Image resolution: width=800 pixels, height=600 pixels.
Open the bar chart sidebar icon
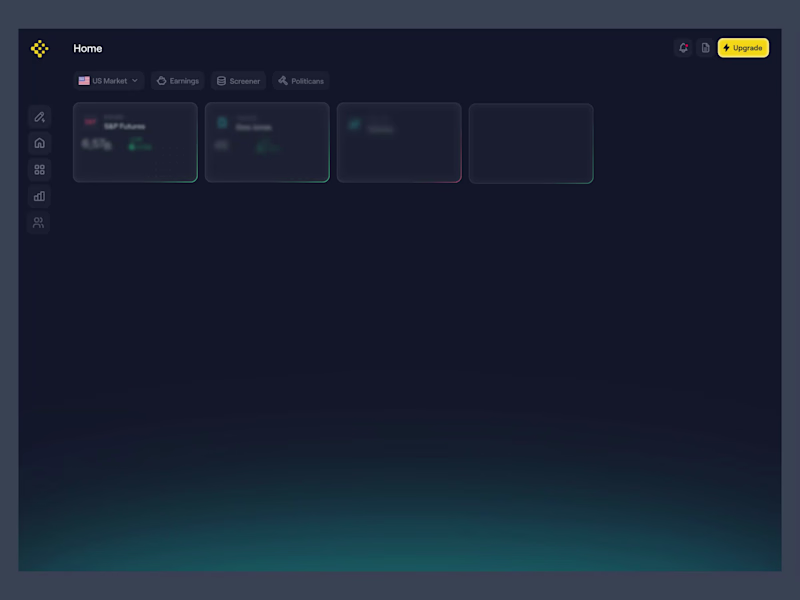tap(39, 196)
